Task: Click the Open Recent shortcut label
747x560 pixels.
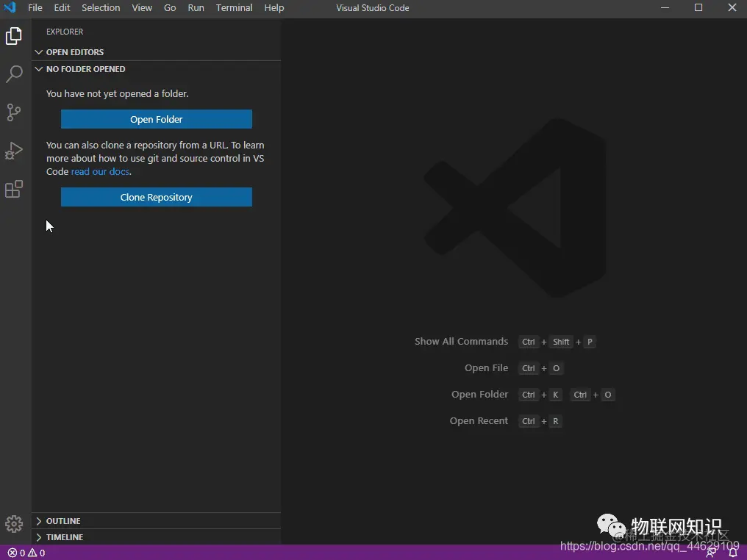Action: pos(479,421)
